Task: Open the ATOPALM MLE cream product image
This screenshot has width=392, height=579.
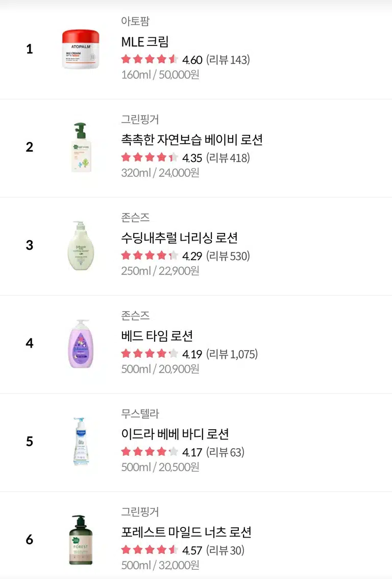Action: (x=81, y=49)
